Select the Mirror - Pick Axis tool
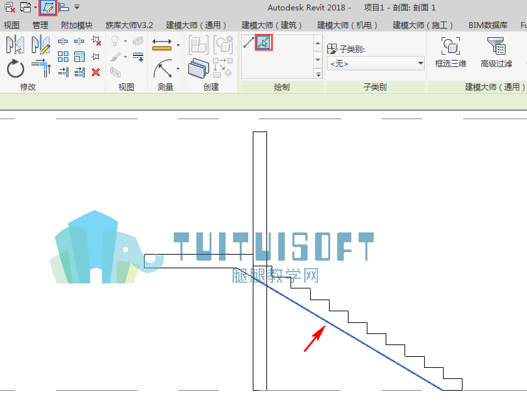 coord(15,44)
